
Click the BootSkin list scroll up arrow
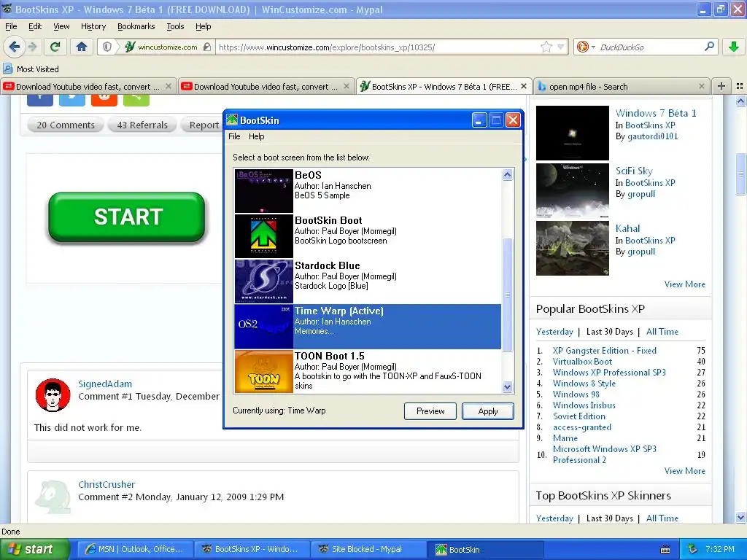(508, 174)
